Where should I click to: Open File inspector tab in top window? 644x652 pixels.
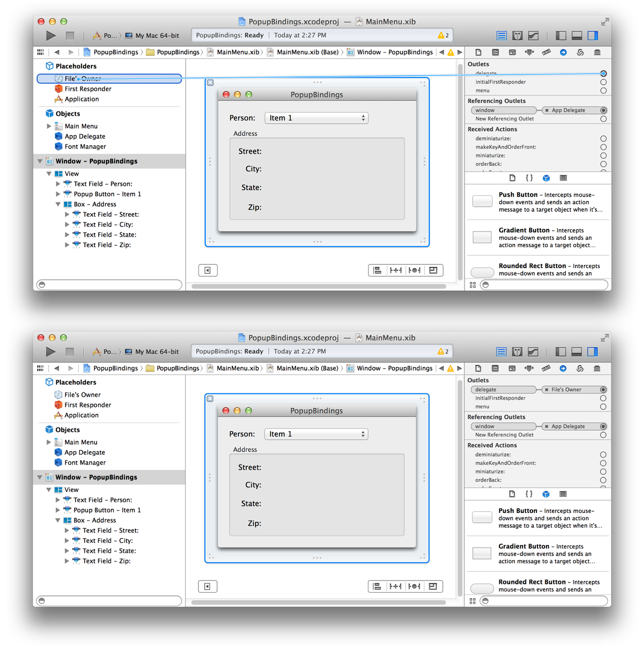478,52
